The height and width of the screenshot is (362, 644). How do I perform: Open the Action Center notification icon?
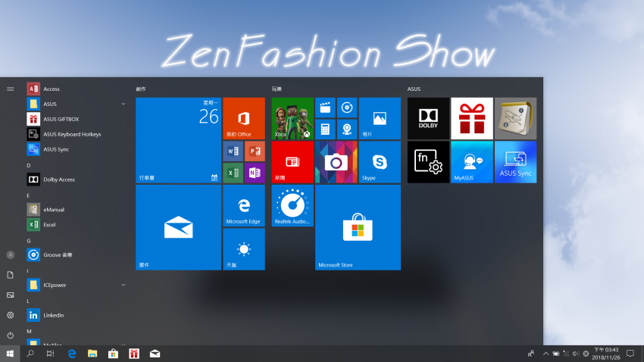[630, 354]
